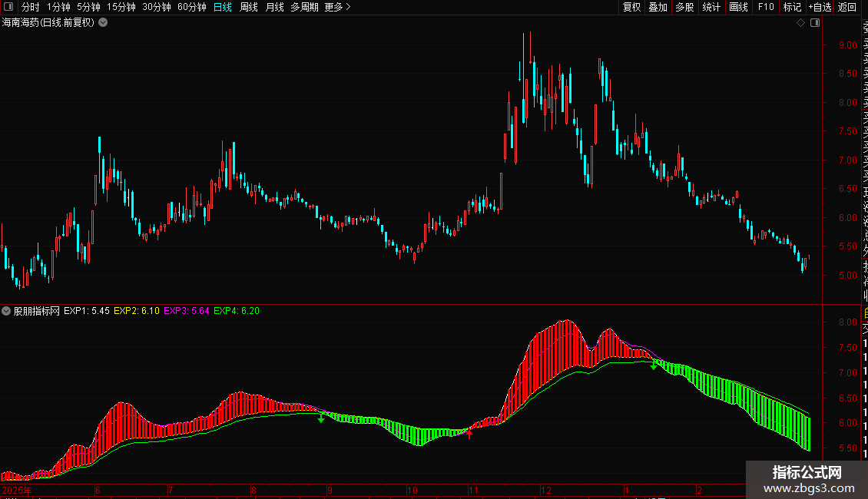
Task: Select the 1分钟 period tab
Action: click(x=58, y=7)
